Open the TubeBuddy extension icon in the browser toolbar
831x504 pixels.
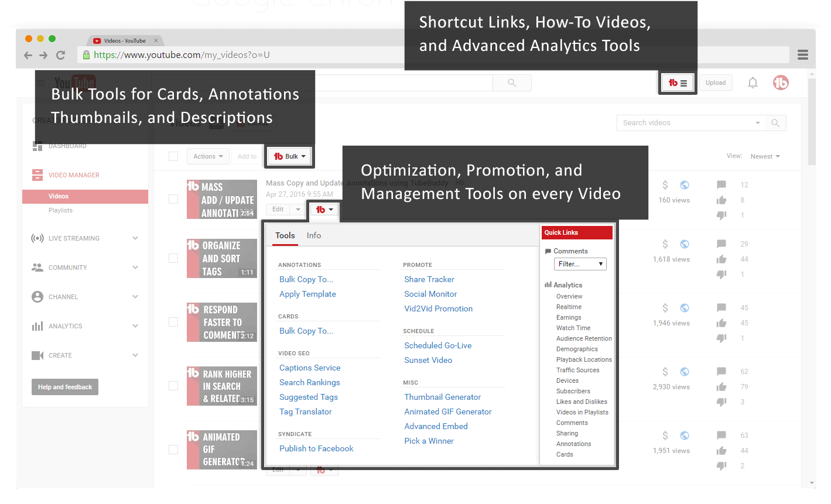(x=677, y=82)
